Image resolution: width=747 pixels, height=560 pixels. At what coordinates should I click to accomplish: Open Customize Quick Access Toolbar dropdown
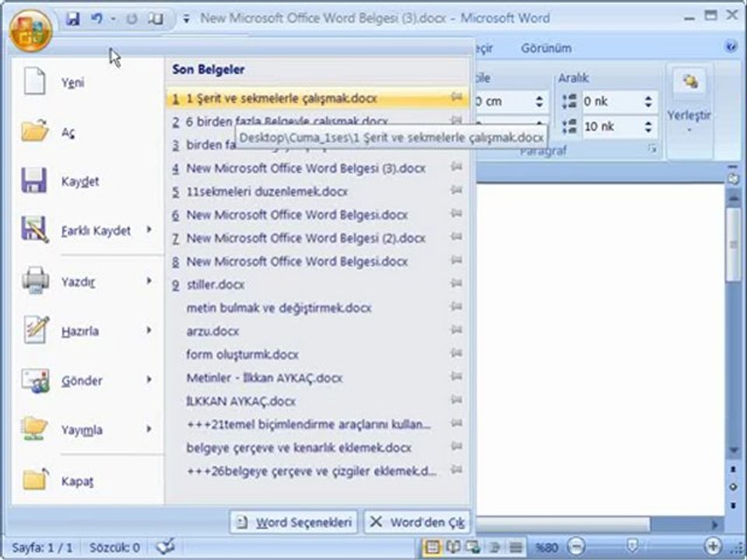[x=187, y=19]
